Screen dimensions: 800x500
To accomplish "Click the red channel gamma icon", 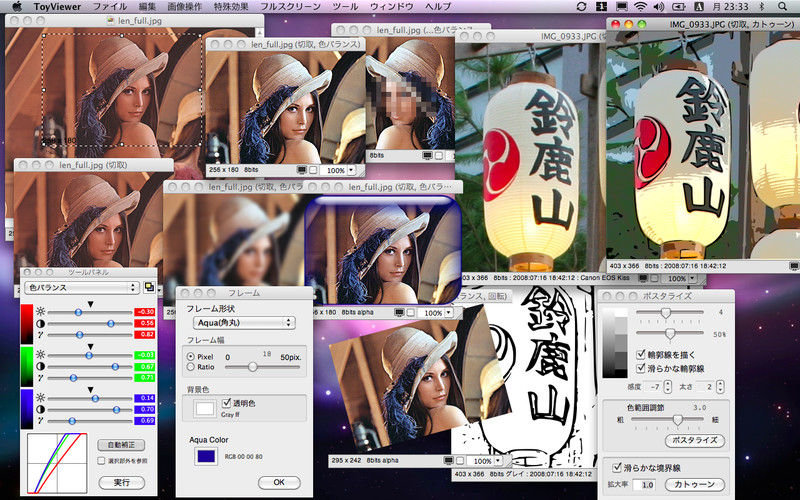I will (x=40, y=335).
